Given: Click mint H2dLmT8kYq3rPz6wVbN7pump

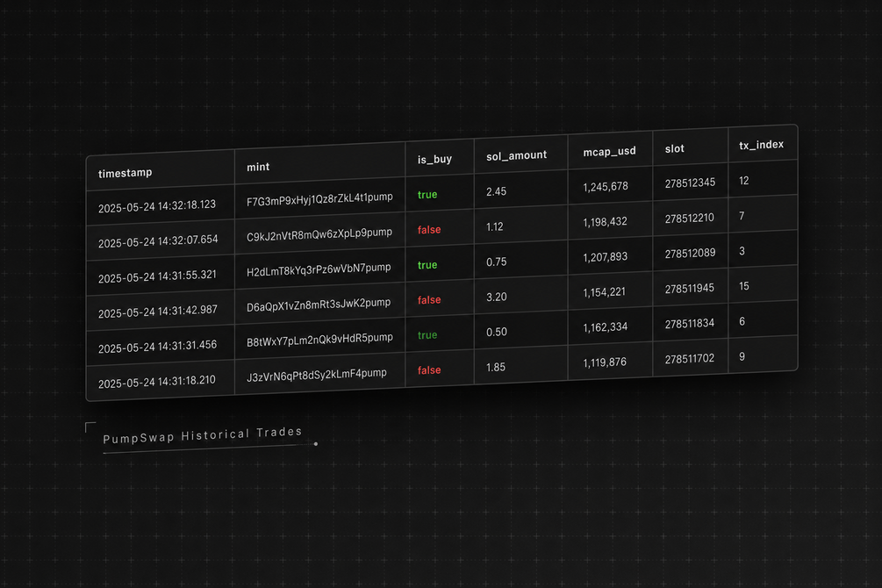Looking at the screenshot, I should 319,269.
